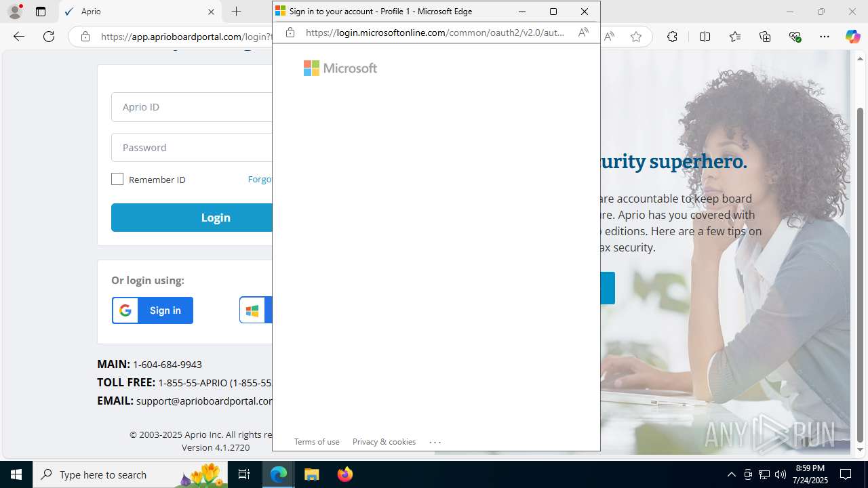View site info lock icon in main window

(x=85, y=37)
